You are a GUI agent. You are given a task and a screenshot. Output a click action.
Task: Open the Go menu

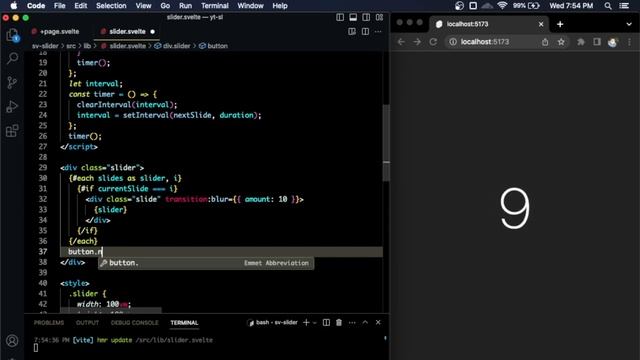[x=165, y=6]
